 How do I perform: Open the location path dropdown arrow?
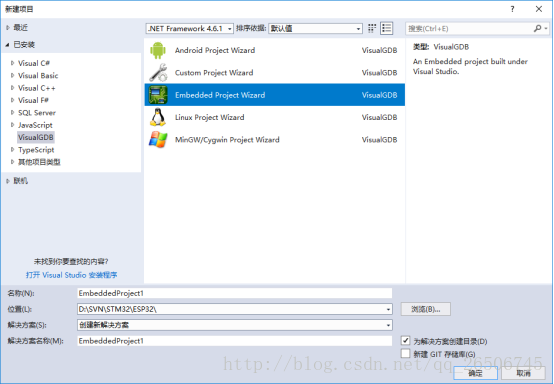[x=388, y=309]
